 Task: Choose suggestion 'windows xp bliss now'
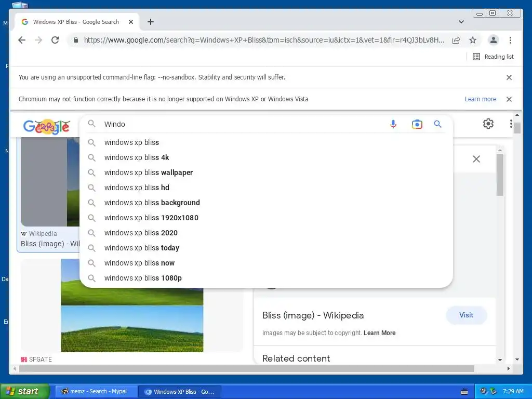coord(266,263)
